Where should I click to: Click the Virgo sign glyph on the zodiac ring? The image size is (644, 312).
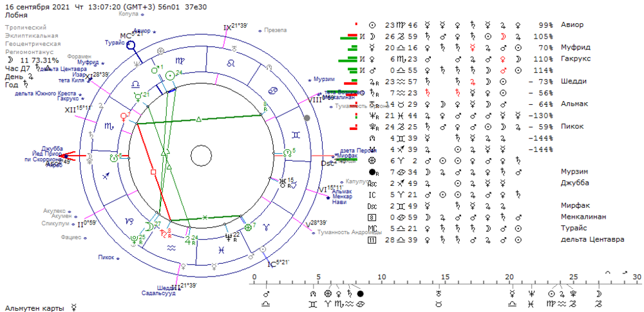180,60
